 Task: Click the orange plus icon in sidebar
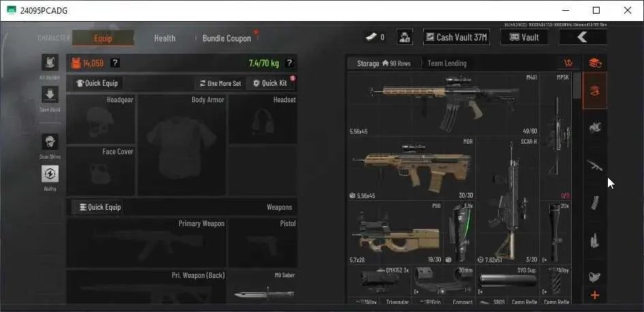point(595,295)
